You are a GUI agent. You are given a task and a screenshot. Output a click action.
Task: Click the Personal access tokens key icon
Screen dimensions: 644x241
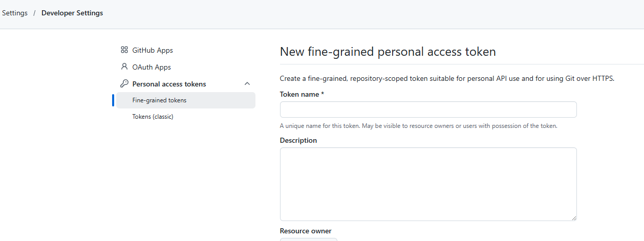[x=124, y=84]
